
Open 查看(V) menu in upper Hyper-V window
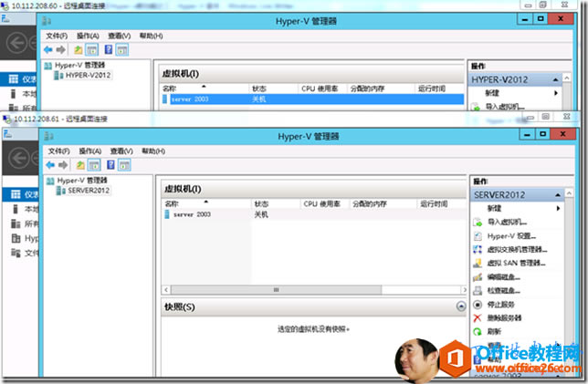point(120,36)
